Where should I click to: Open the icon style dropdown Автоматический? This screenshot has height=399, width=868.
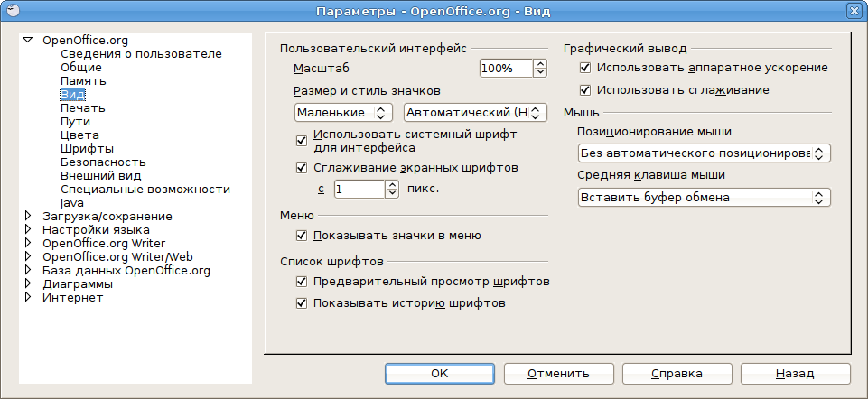tap(475, 113)
